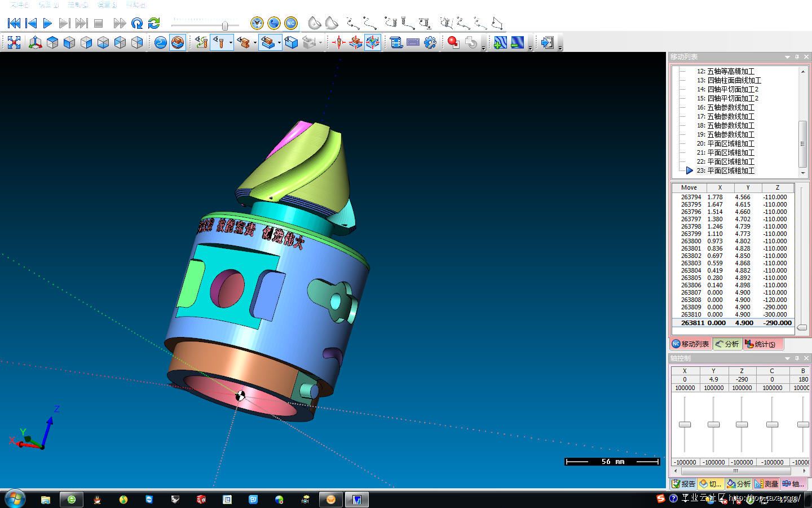Click the green toolpath with tool icon

pos(201,42)
